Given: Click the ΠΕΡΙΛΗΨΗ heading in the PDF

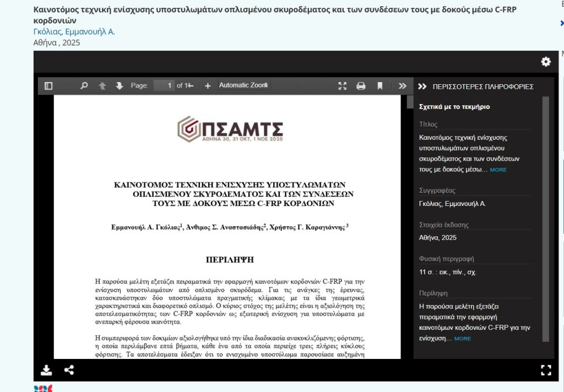Looking at the screenshot, I should point(230,260).
